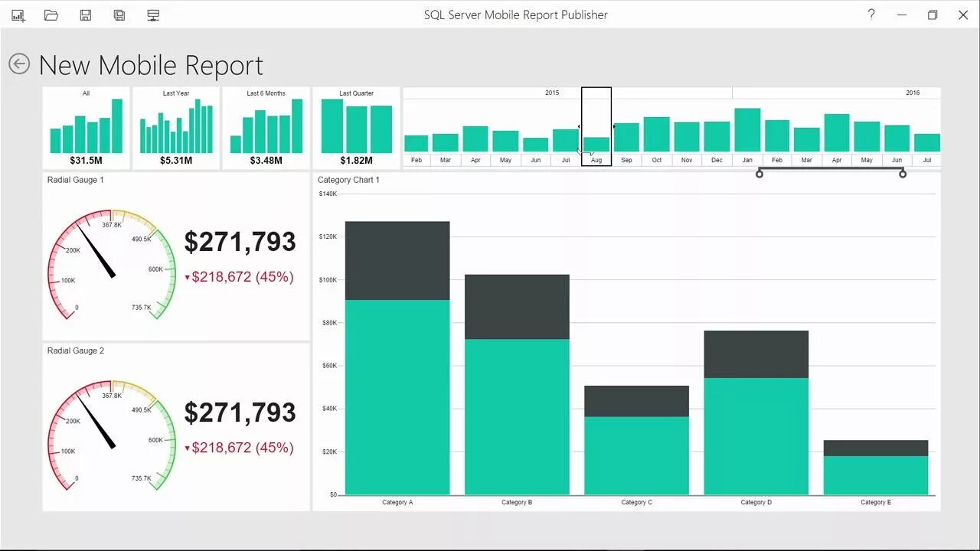Choose the Last 6 Months preset

(266, 128)
